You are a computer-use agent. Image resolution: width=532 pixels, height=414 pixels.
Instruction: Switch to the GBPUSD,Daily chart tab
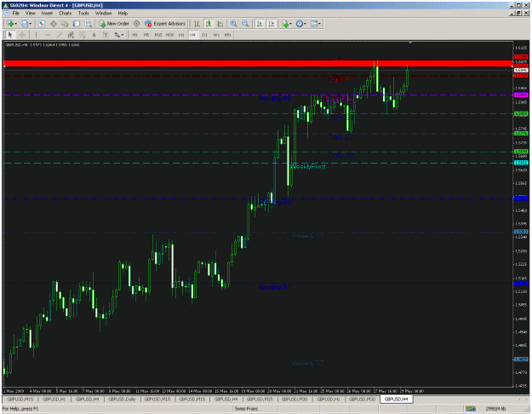(x=122, y=399)
